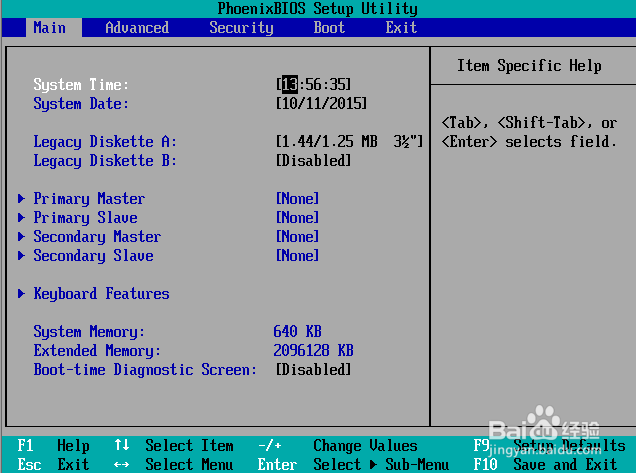Expand the Secondary Master arrow
The height and width of the screenshot is (473, 636).
coord(21,236)
